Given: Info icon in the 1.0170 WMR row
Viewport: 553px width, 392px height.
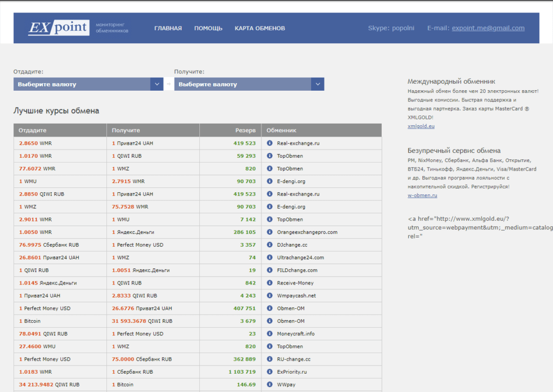Looking at the screenshot, I should click(270, 156).
